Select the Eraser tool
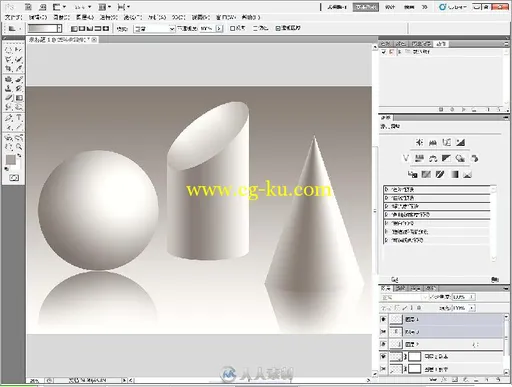Image resolution: width=512 pixels, height=387 pixels. pyautogui.click(x=9, y=98)
